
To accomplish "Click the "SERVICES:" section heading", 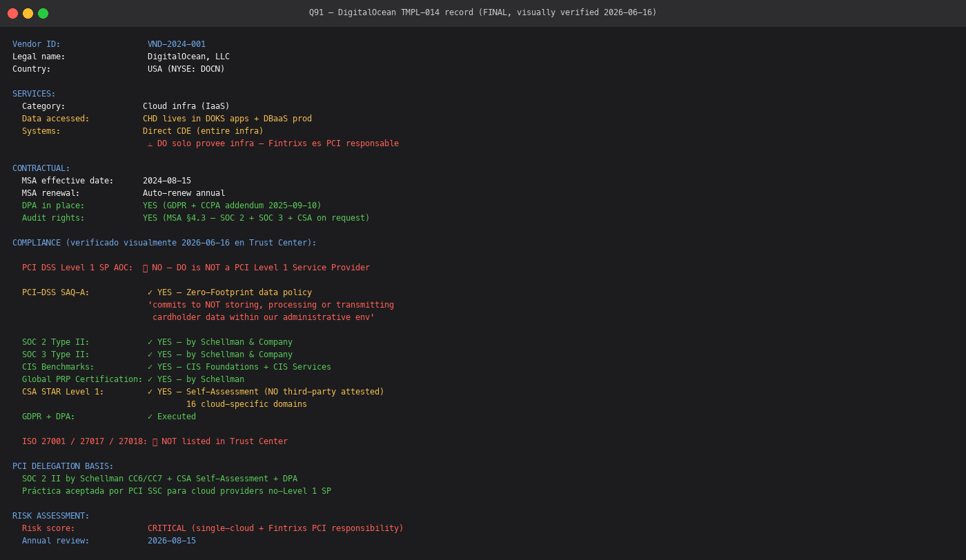I will 34,94.
